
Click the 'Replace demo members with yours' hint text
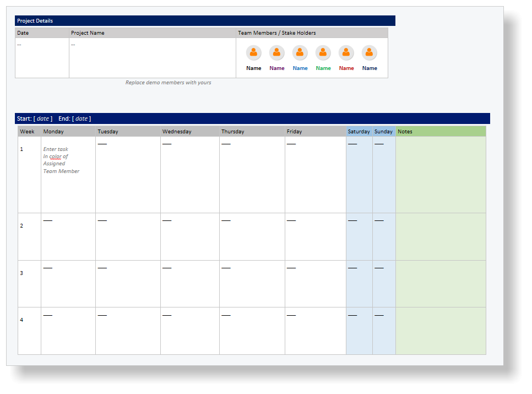(x=168, y=83)
